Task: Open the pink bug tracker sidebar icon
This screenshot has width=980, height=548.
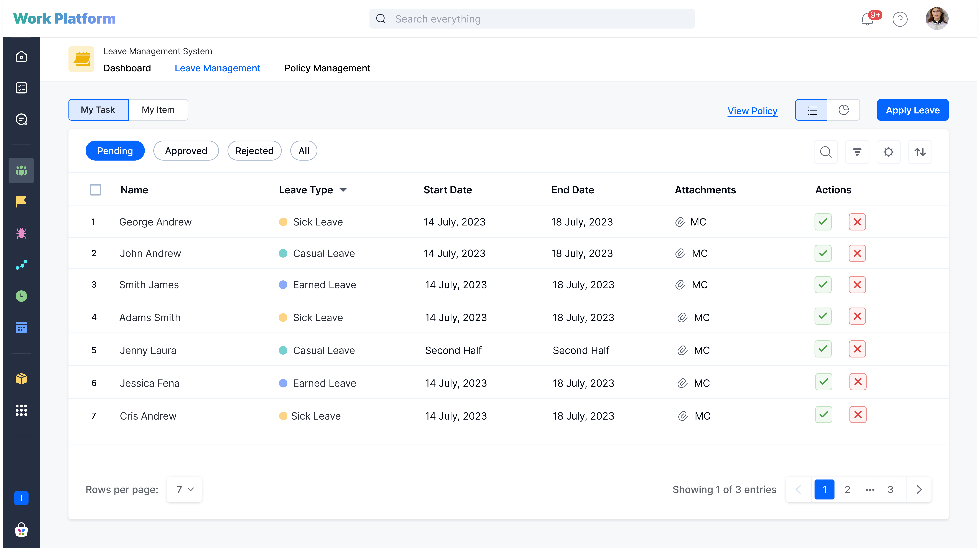Action: (21, 233)
